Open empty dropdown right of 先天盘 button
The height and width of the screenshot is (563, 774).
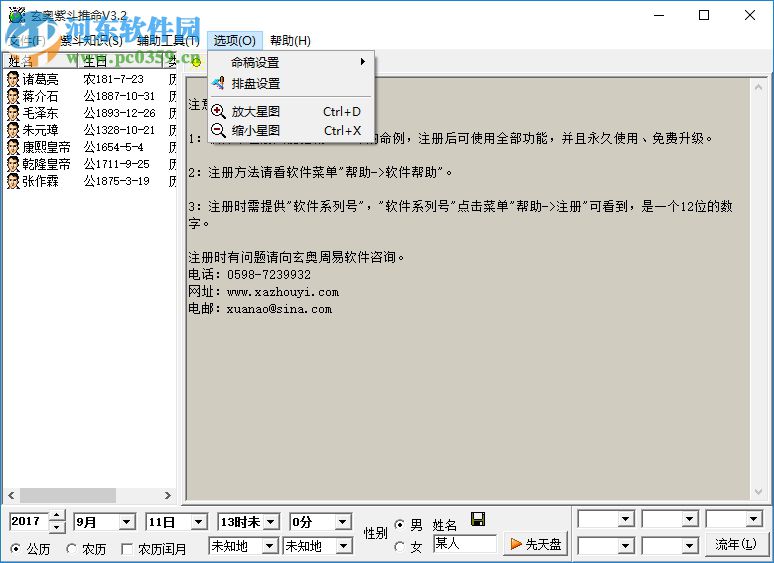tap(626, 546)
